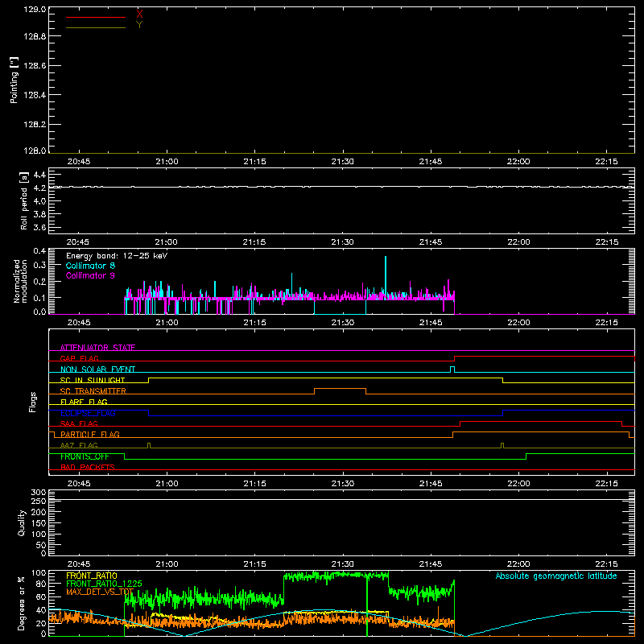Click the 3.6 tick label on Roll period axis
This screenshot has height=644, width=644.
39,227
